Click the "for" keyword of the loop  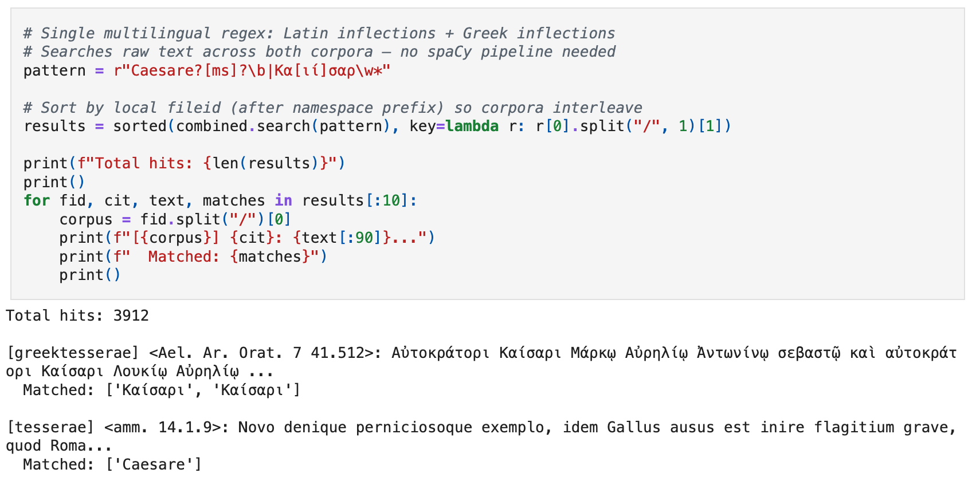coord(37,200)
